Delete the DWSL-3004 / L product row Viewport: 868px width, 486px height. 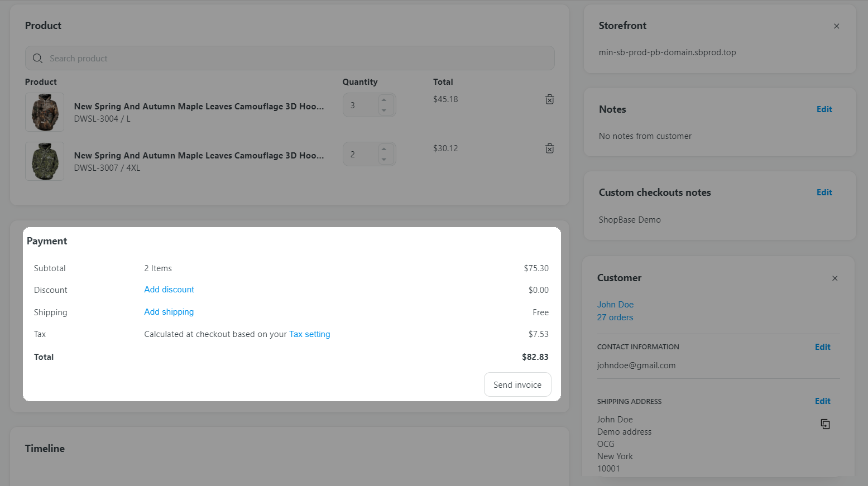(550, 99)
